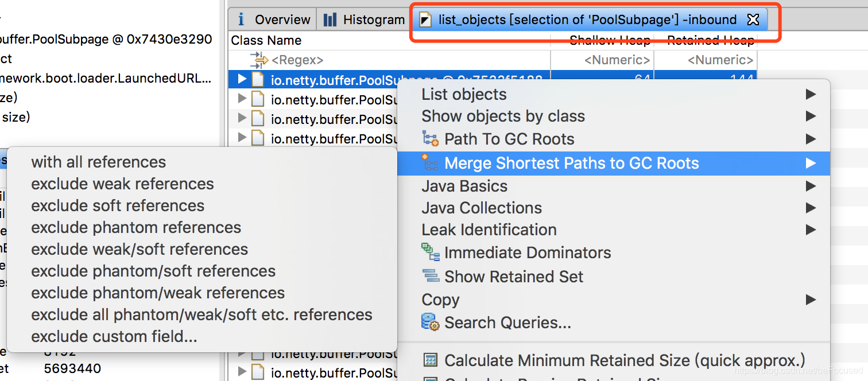
Task: Select 'exclude weak references' option
Action: coord(122,184)
